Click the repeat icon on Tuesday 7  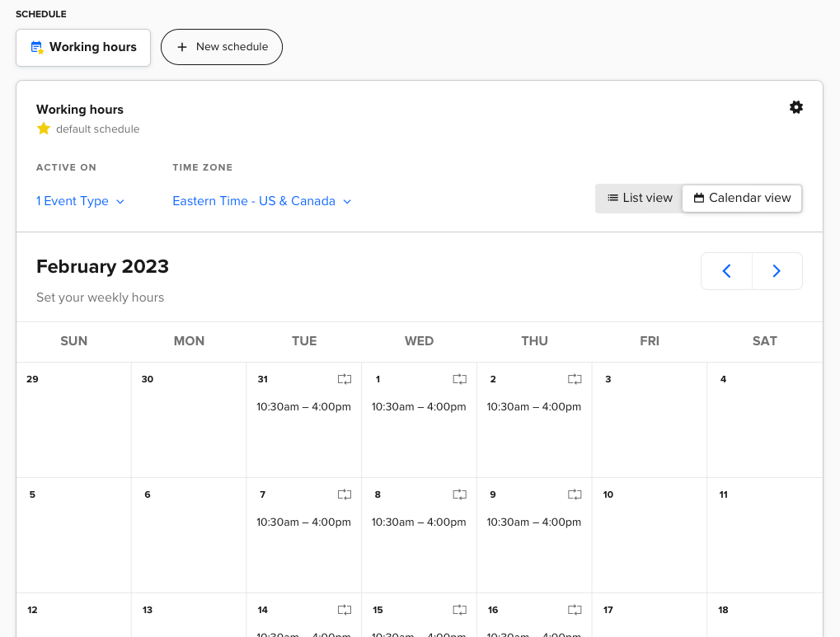pos(345,494)
